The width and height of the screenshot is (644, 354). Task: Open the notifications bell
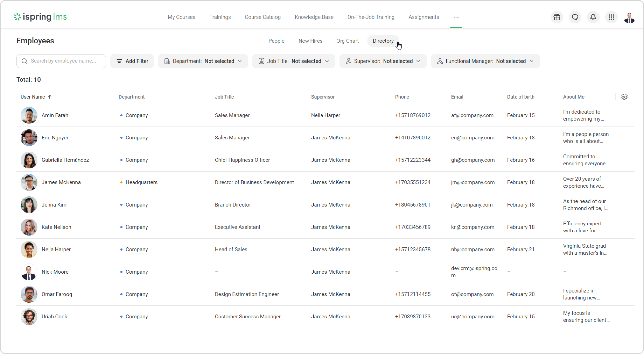pyautogui.click(x=593, y=17)
